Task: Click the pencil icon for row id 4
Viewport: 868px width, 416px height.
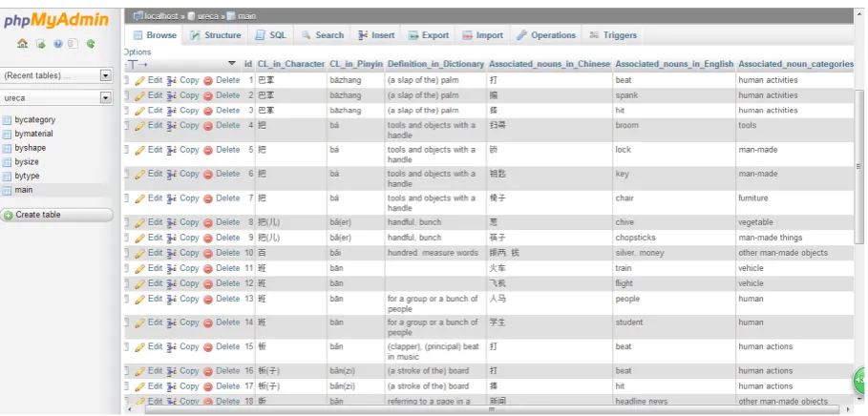Action: [140, 126]
